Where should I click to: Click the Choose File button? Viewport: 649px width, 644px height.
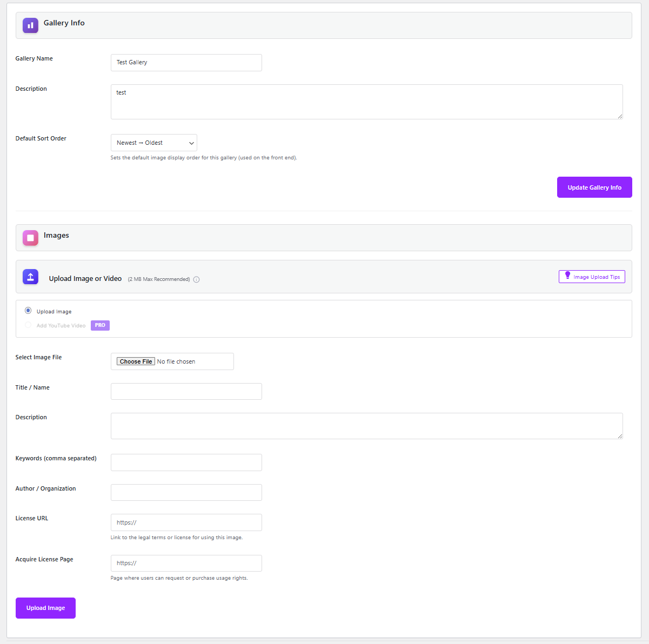(136, 361)
